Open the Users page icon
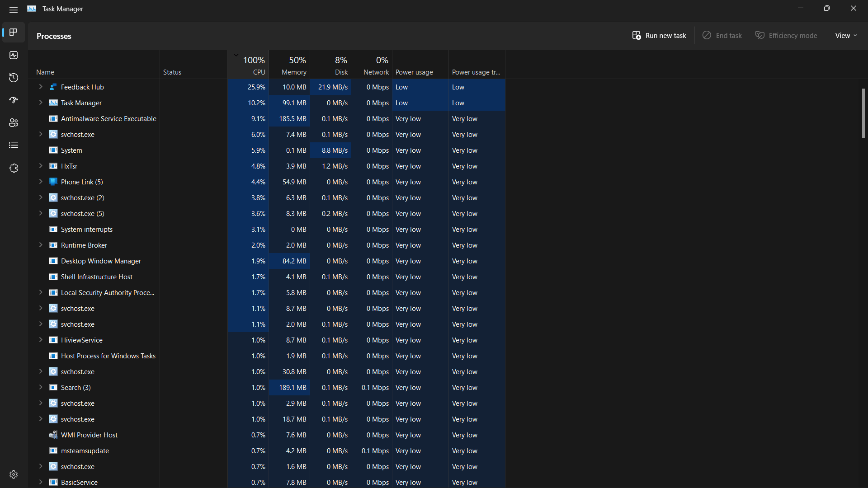 [14, 123]
